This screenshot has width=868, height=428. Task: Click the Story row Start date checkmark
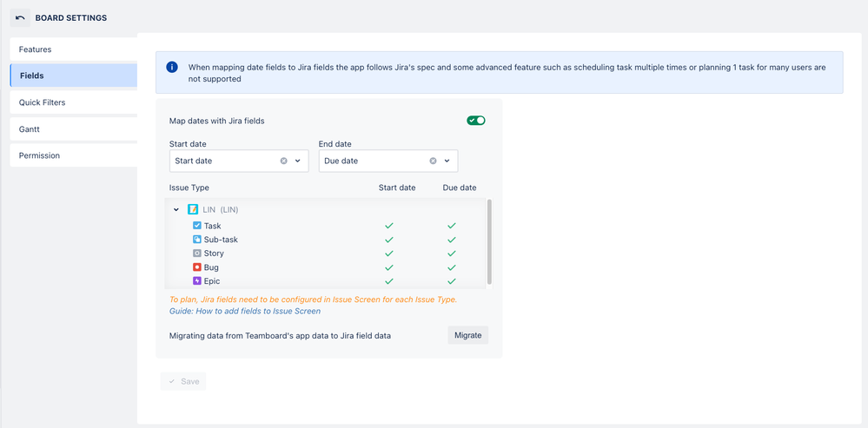(389, 254)
